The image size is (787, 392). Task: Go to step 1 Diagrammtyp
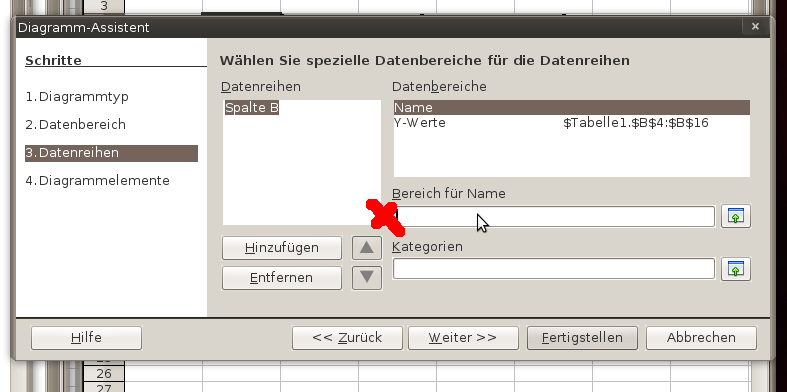77,96
